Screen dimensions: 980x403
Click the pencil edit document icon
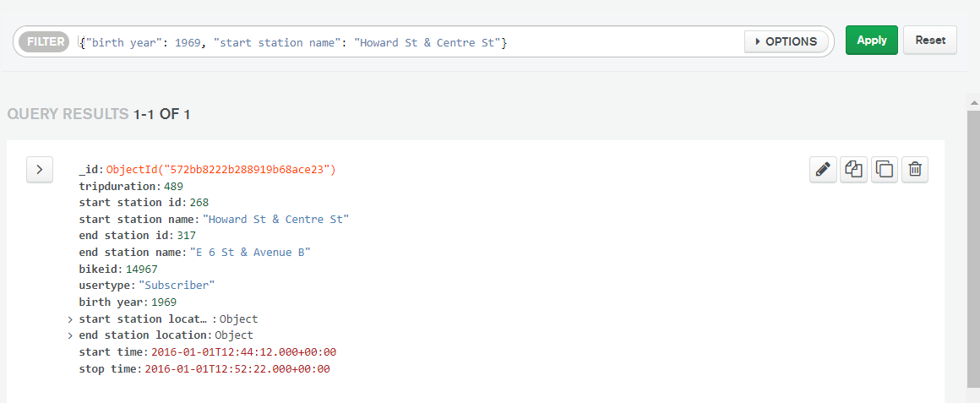(823, 169)
